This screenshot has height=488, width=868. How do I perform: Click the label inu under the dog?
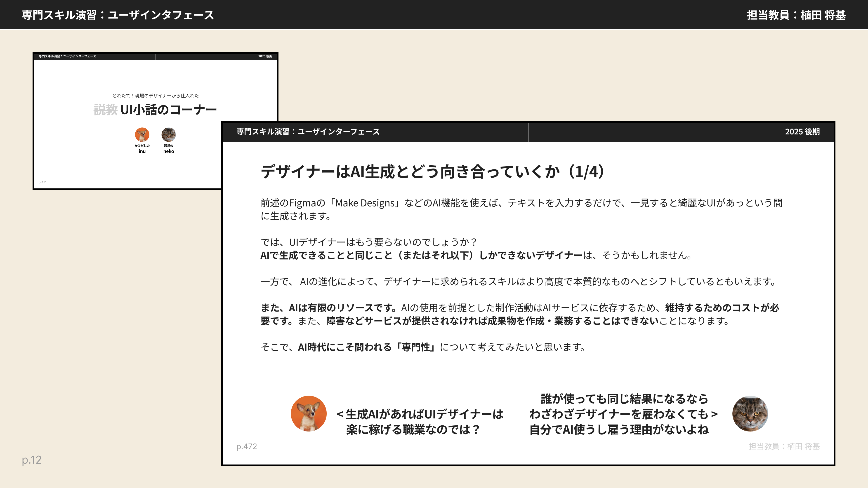(x=142, y=152)
